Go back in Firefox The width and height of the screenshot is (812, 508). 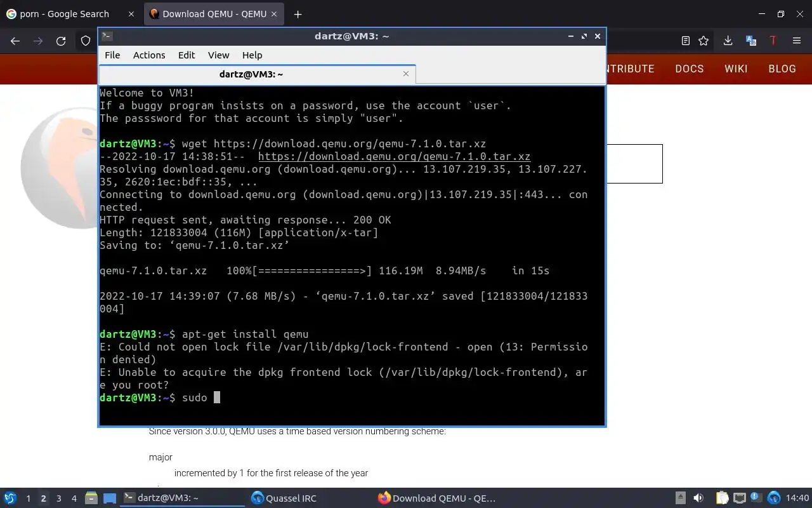click(x=15, y=41)
